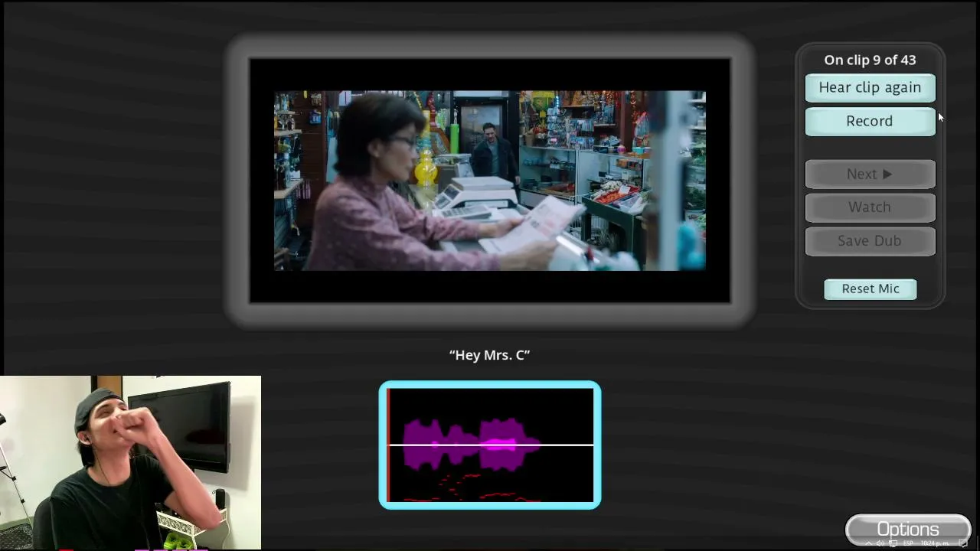Open the notification center icon
Screen dimensions: 980x551
pos(963,543)
